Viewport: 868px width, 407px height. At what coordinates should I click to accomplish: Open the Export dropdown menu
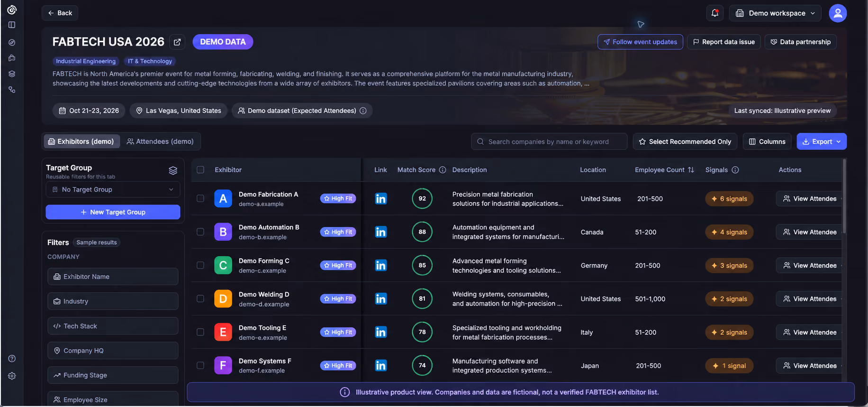(x=822, y=141)
